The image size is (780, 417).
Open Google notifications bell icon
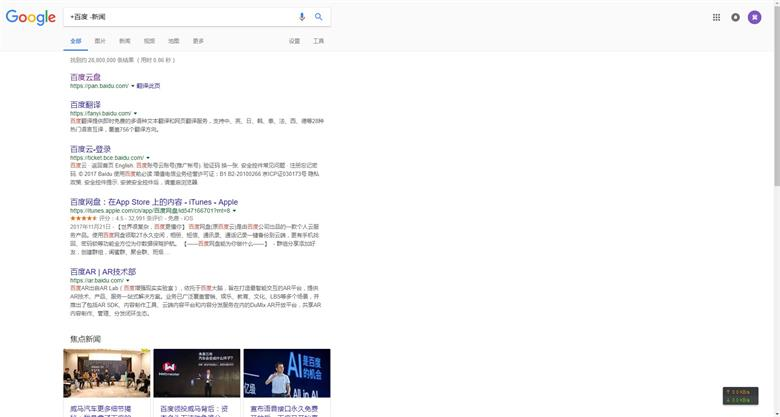point(735,17)
